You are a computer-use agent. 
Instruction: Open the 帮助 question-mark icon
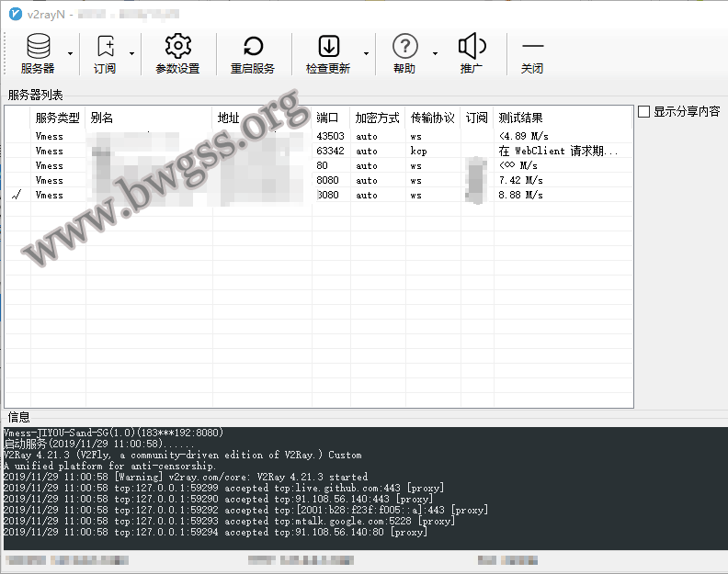click(x=404, y=53)
